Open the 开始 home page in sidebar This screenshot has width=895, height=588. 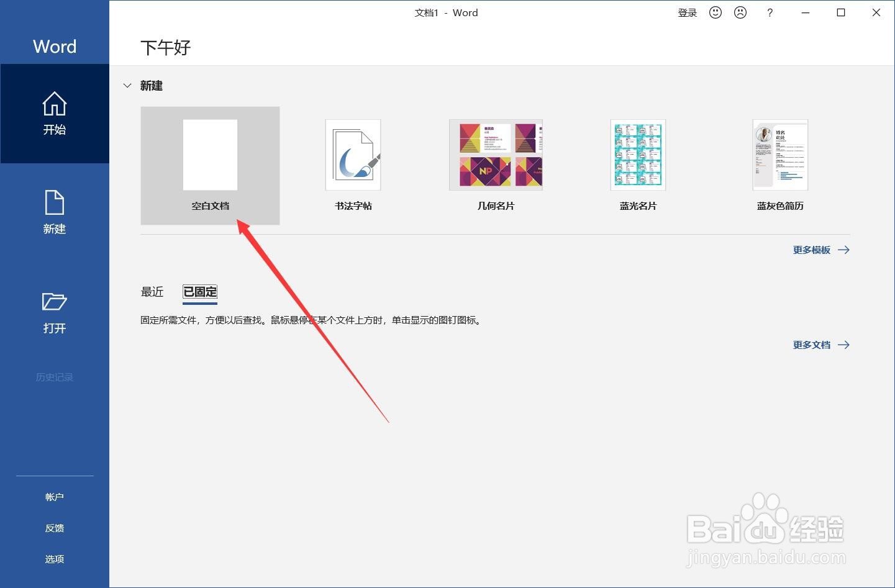55,114
